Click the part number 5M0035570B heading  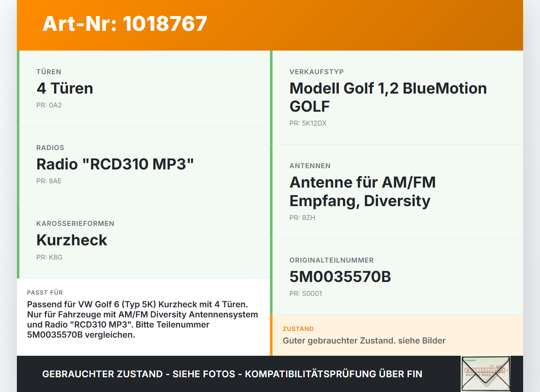(x=340, y=277)
